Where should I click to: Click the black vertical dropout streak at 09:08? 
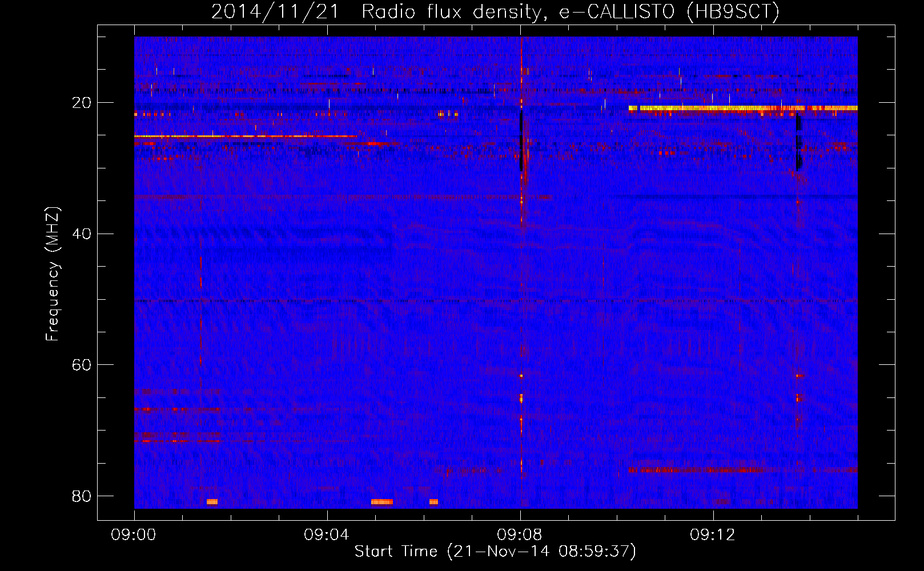click(x=521, y=140)
